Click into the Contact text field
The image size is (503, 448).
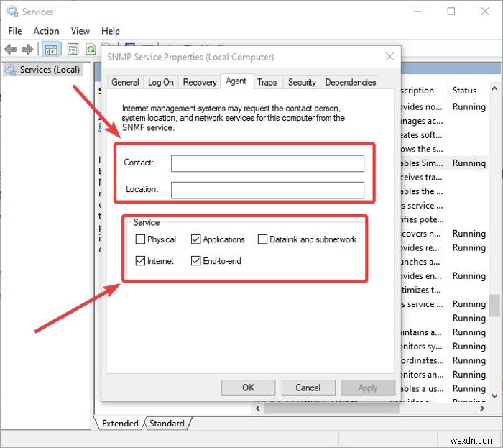coord(267,163)
